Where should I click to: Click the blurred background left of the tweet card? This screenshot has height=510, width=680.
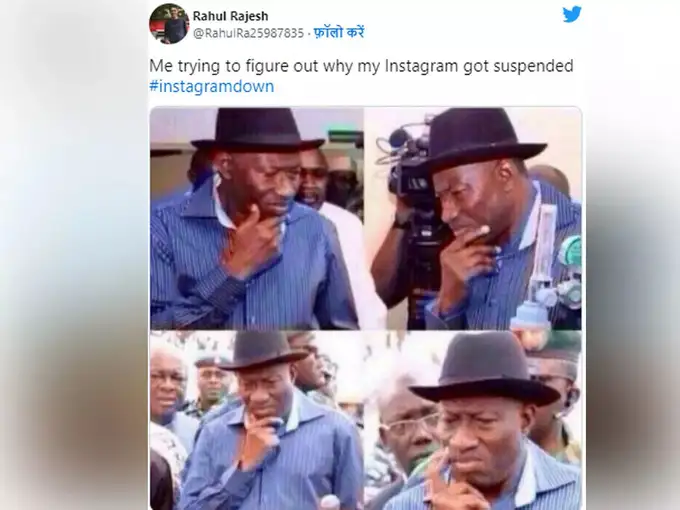pyautogui.click(x=70, y=300)
